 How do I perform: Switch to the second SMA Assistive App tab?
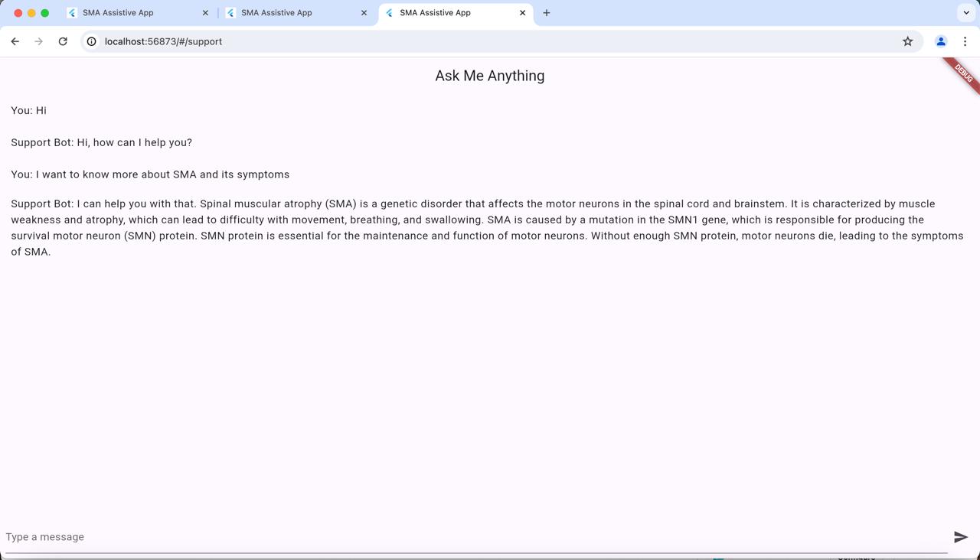[x=296, y=13]
